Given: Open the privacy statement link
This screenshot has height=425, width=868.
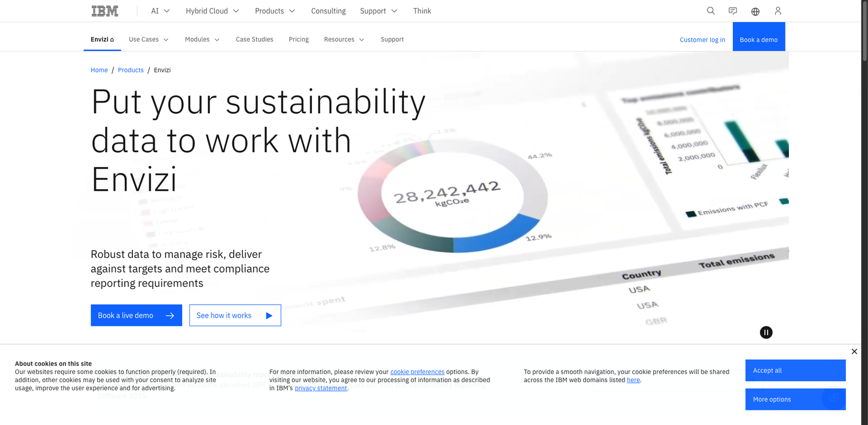Looking at the screenshot, I should point(321,388).
